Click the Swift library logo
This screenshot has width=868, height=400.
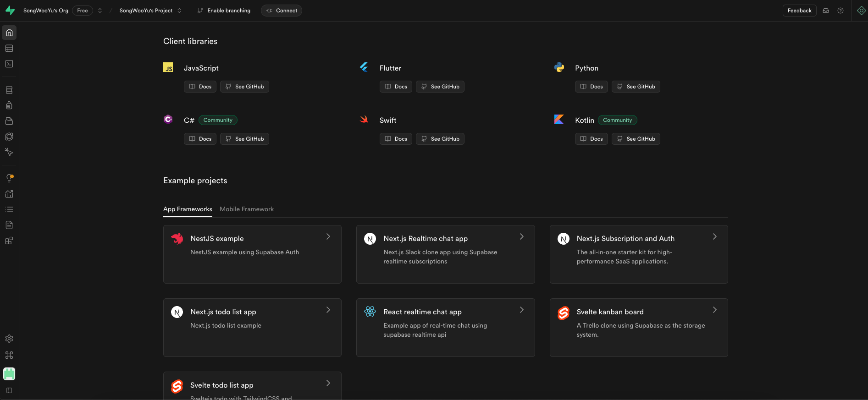(364, 120)
